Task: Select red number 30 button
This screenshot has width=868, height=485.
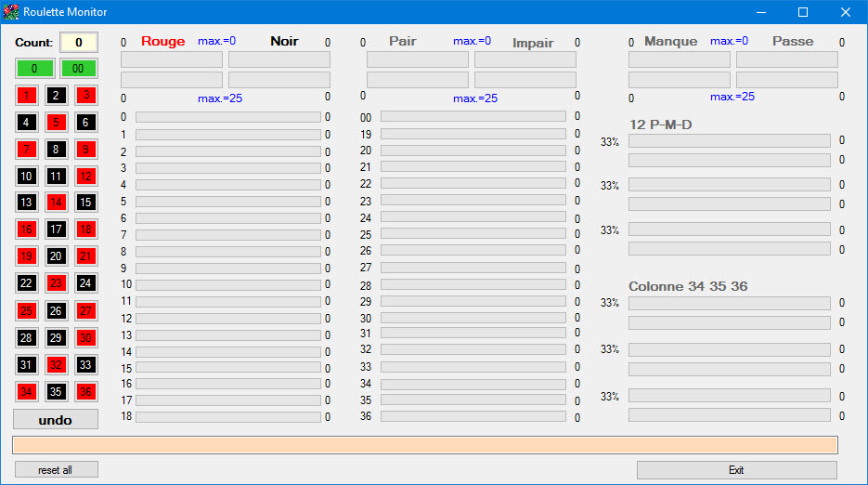Action: (x=85, y=337)
